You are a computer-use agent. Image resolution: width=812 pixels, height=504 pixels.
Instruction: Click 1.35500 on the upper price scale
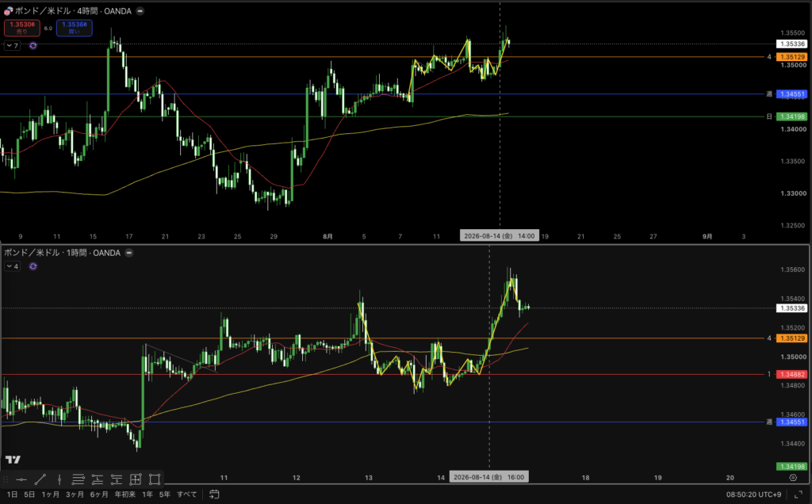point(793,33)
